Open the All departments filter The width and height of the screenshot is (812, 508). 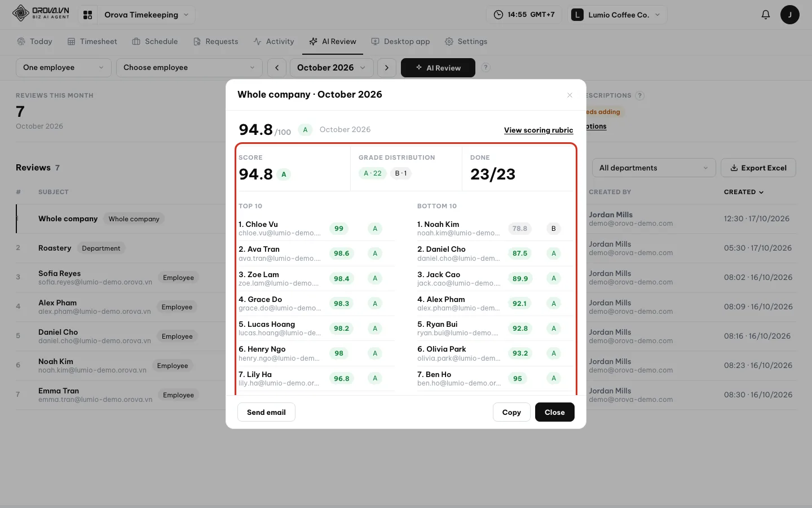pyautogui.click(x=654, y=168)
